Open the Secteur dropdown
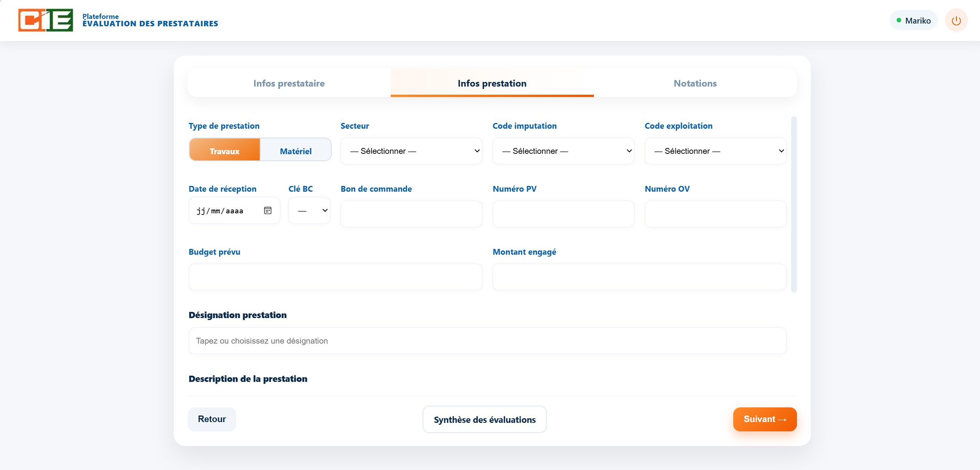The image size is (980, 470). [411, 151]
